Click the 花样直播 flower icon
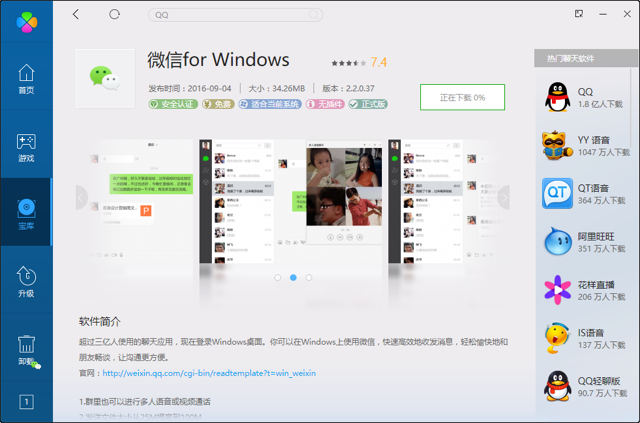The height and width of the screenshot is (423, 640). pos(557,290)
